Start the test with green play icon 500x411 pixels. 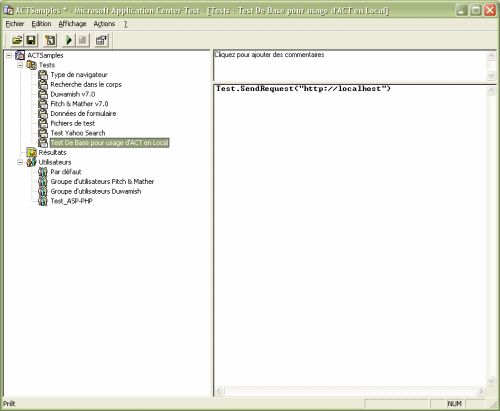[x=69, y=40]
